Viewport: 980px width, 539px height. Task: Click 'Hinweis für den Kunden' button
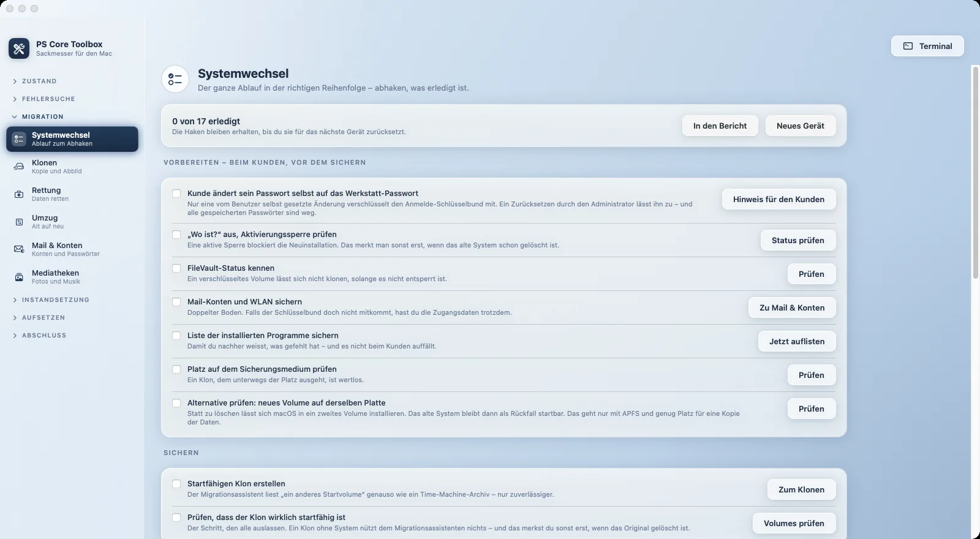[778, 199]
